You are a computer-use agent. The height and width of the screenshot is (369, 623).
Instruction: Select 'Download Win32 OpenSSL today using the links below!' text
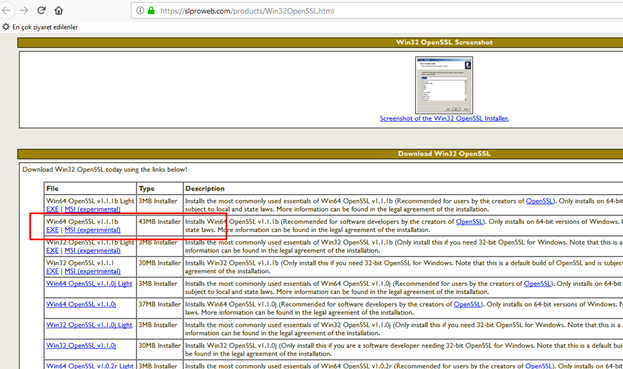pyautogui.click(x=105, y=170)
